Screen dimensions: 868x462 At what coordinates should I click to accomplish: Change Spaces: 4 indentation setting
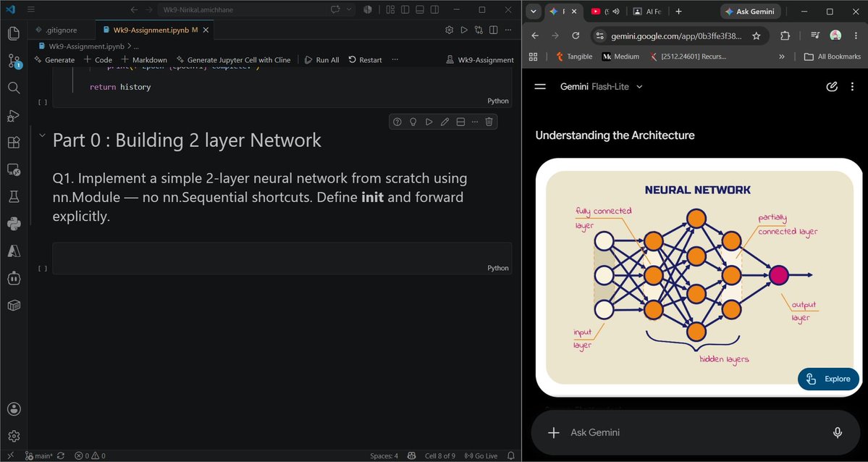(x=384, y=456)
